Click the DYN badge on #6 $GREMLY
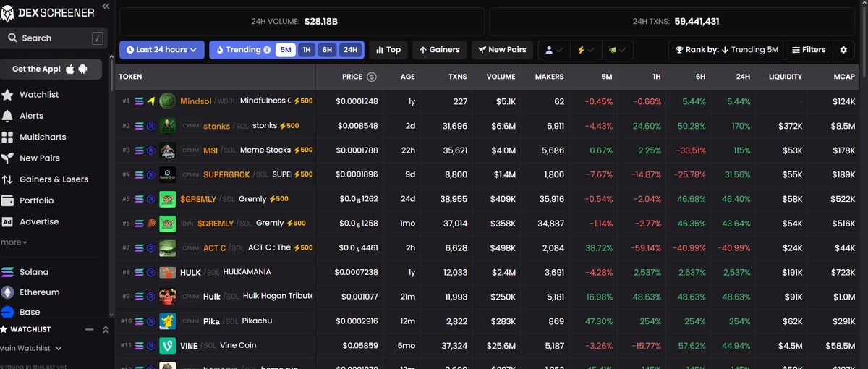 click(x=187, y=224)
